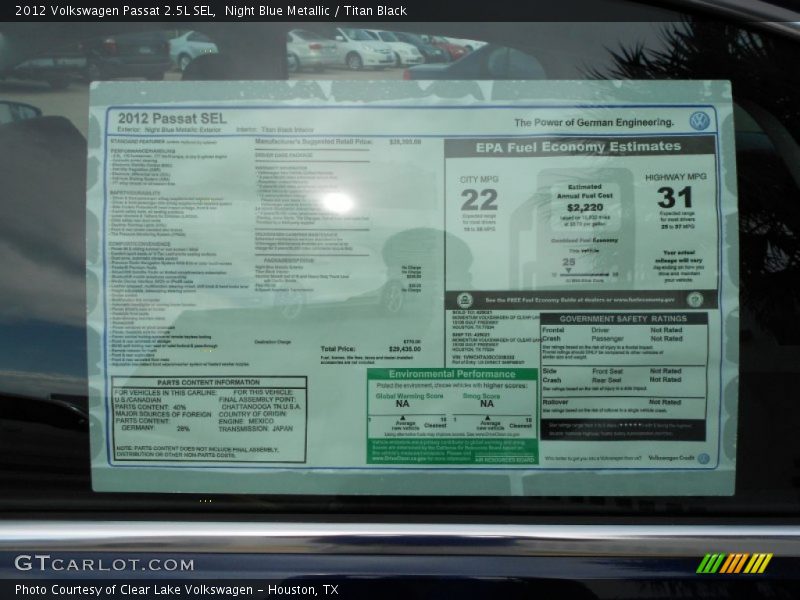Click the Environmental Performance green header

point(452,374)
